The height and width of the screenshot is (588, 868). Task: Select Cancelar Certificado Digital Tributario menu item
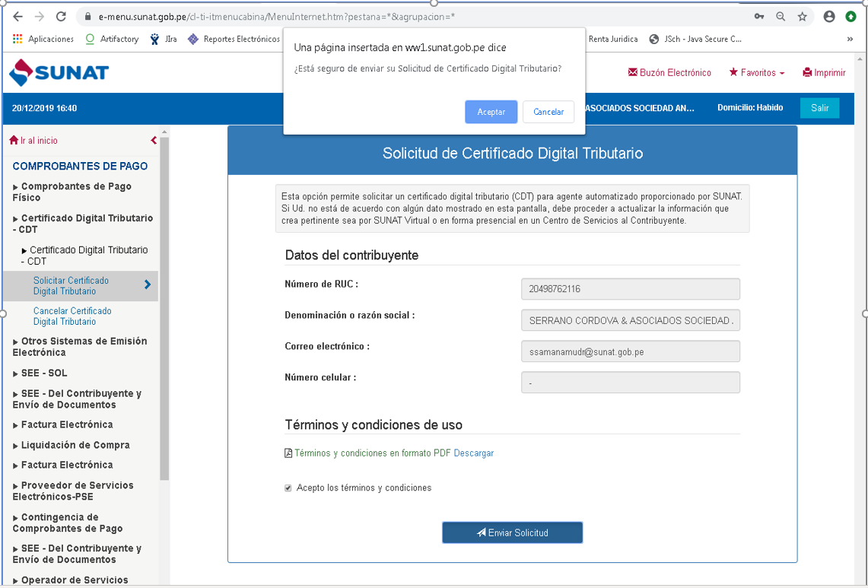72,316
